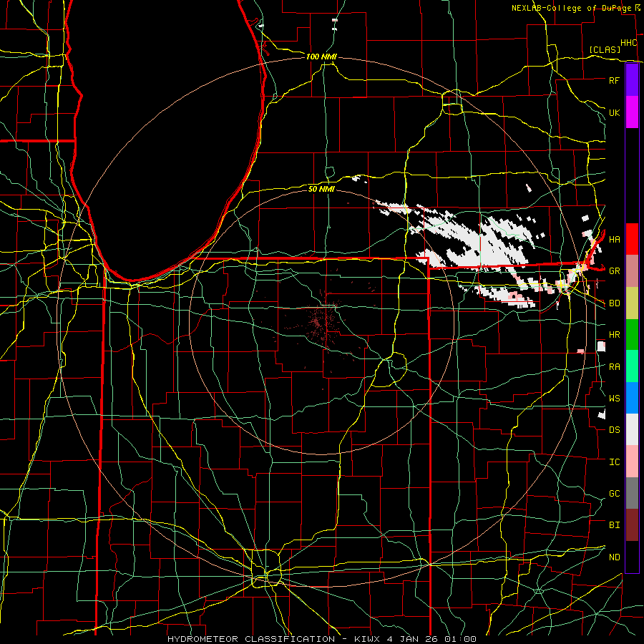
Task: Click the "IC" legend label
Action: tap(614, 462)
